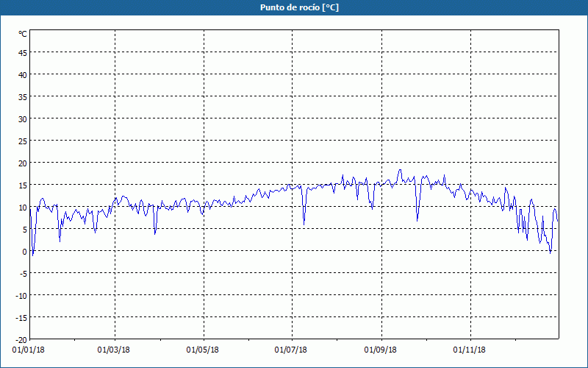Click the °C unit label on the axis
This screenshot has height=368, width=588.
click(23, 34)
